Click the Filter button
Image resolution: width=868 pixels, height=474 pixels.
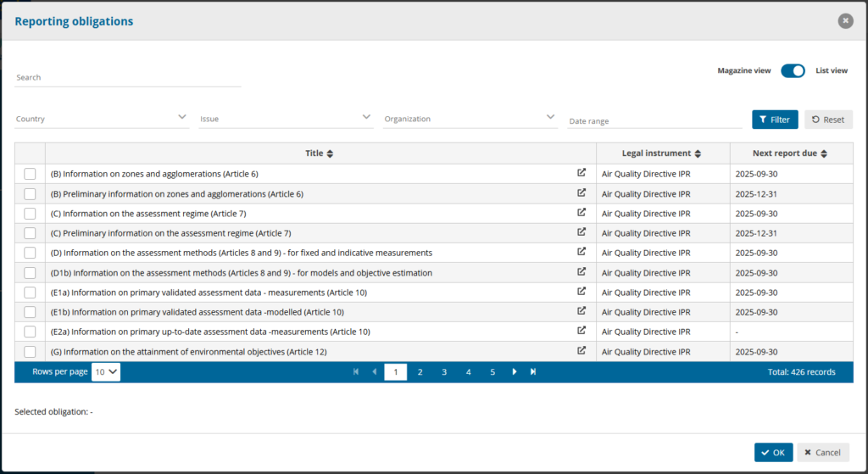click(x=775, y=120)
